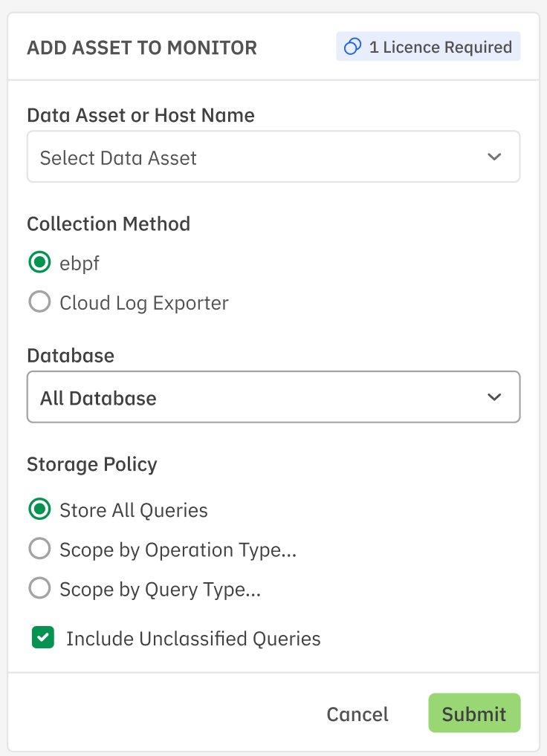Click the 'Cloud Log Exporter' label text
Viewport: 547px width, 756px height.
tap(144, 303)
